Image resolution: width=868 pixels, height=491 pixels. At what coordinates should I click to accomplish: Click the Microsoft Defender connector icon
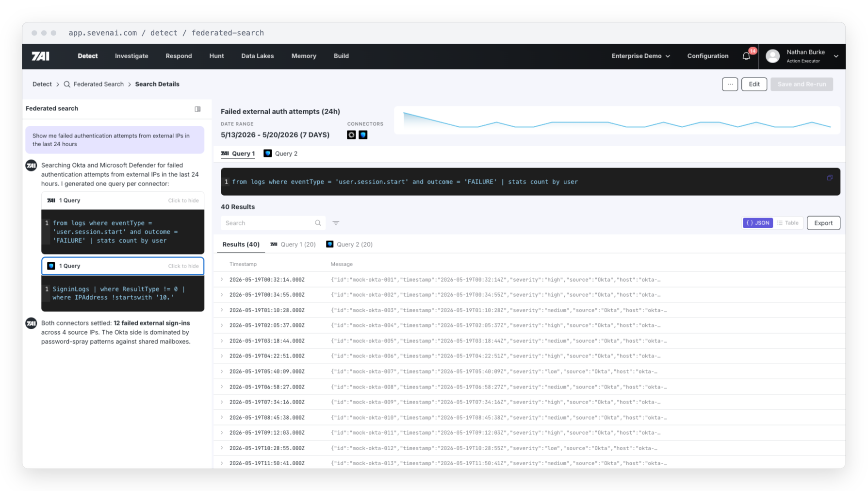click(363, 135)
